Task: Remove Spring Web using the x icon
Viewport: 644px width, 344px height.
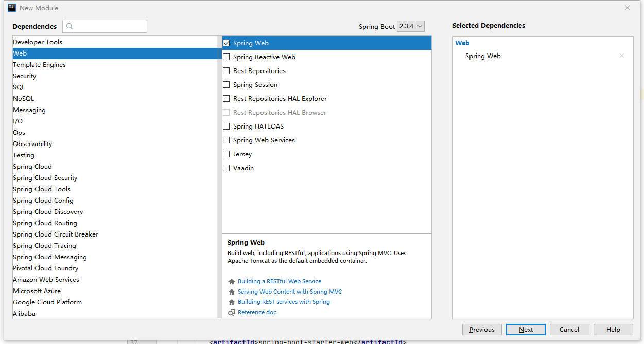Action: coord(622,56)
